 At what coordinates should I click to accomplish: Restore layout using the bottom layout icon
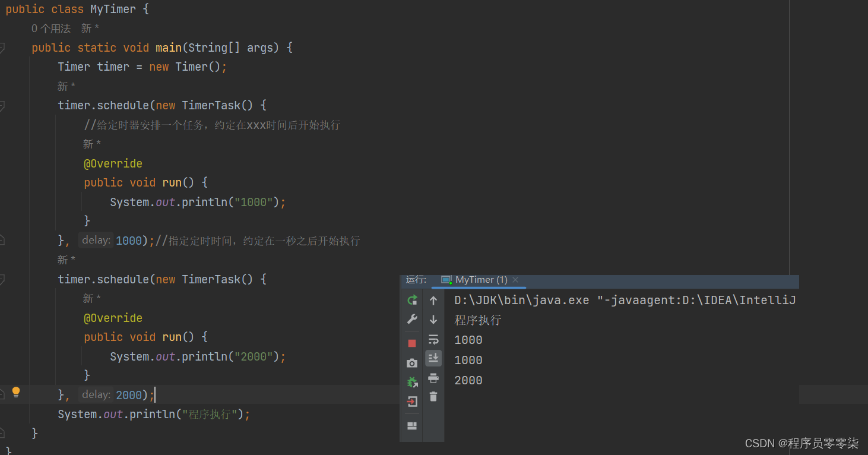(x=412, y=426)
